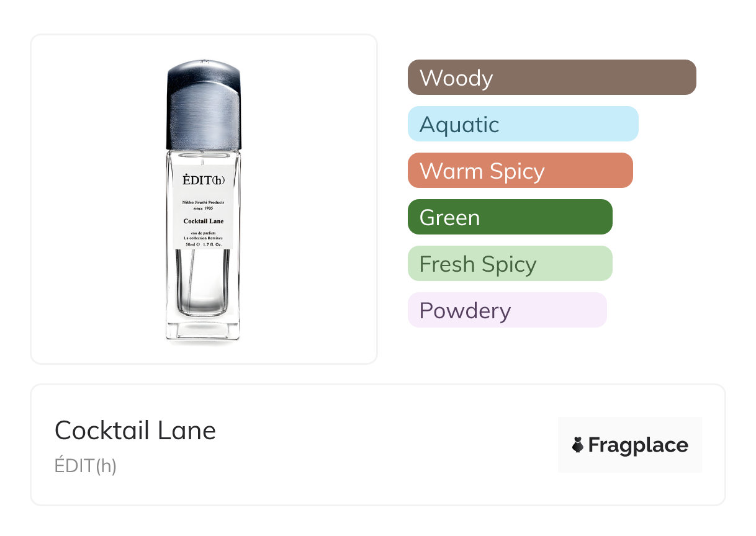Click the 50ml size text on the label
This screenshot has height=536, width=756.
click(191, 244)
